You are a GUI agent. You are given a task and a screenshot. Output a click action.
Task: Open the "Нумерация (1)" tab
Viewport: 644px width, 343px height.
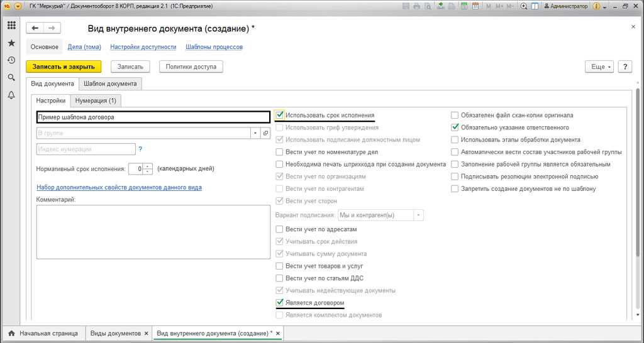[95, 101]
